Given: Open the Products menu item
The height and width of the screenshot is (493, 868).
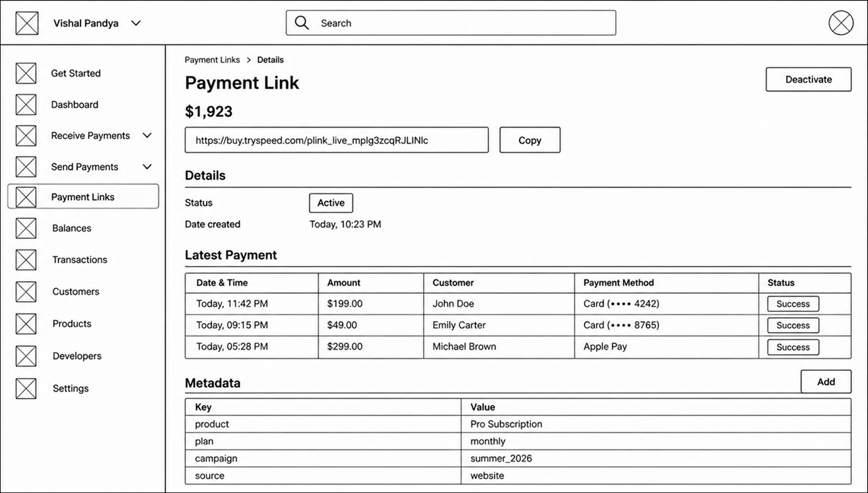Looking at the screenshot, I should [72, 324].
